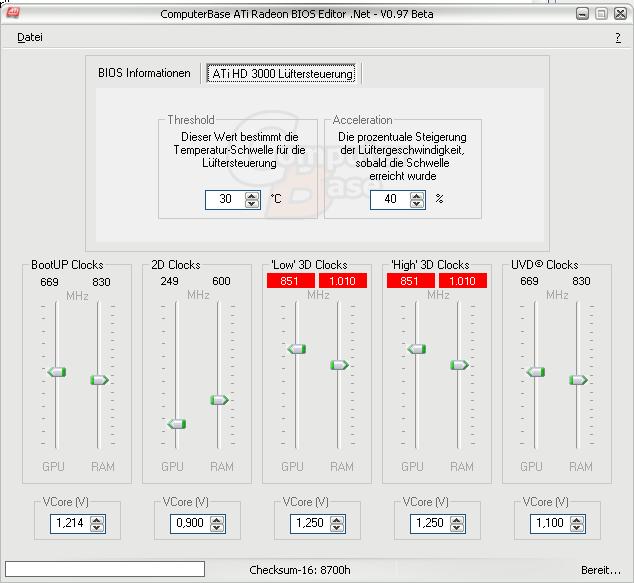Screen dimensions: 634x583
Task: Raise 'Low' 3D VCore with up arrow
Action: pos(337,520)
